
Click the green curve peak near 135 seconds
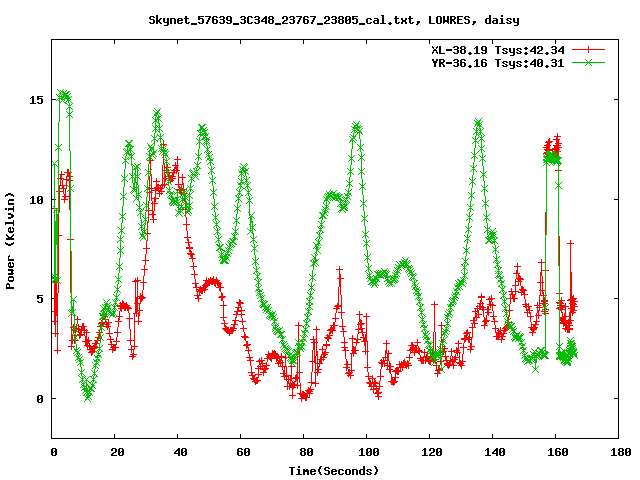[x=478, y=122]
